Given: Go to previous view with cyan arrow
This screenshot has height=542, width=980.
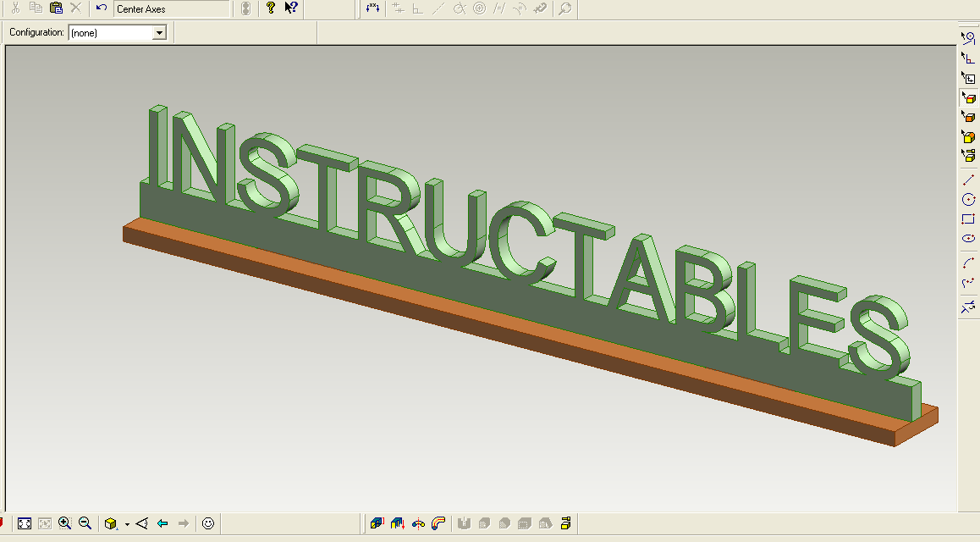Looking at the screenshot, I should (162, 523).
